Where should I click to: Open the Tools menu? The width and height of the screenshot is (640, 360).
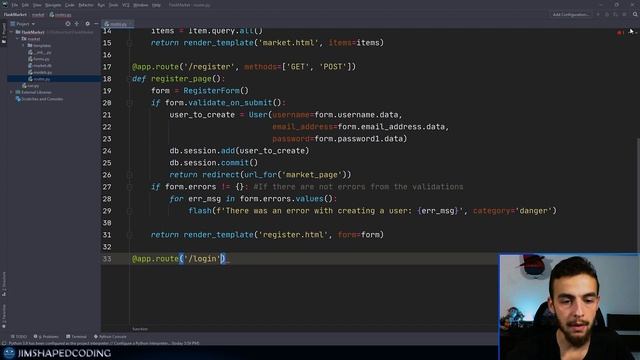[113, 5]
